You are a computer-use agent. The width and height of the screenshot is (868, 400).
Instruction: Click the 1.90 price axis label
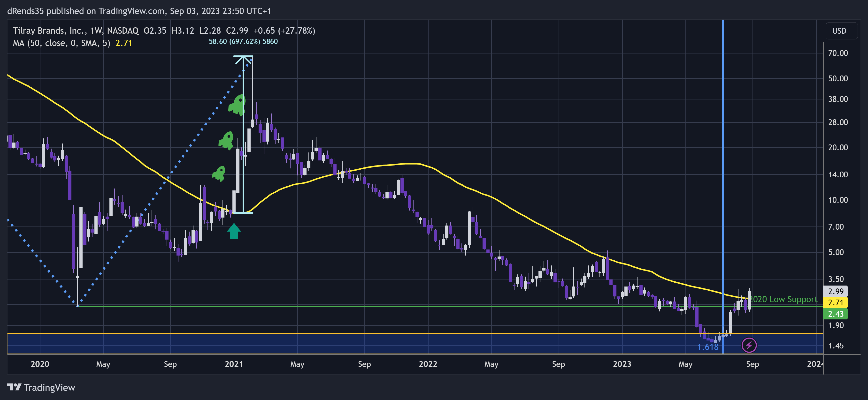click(836, 325)
